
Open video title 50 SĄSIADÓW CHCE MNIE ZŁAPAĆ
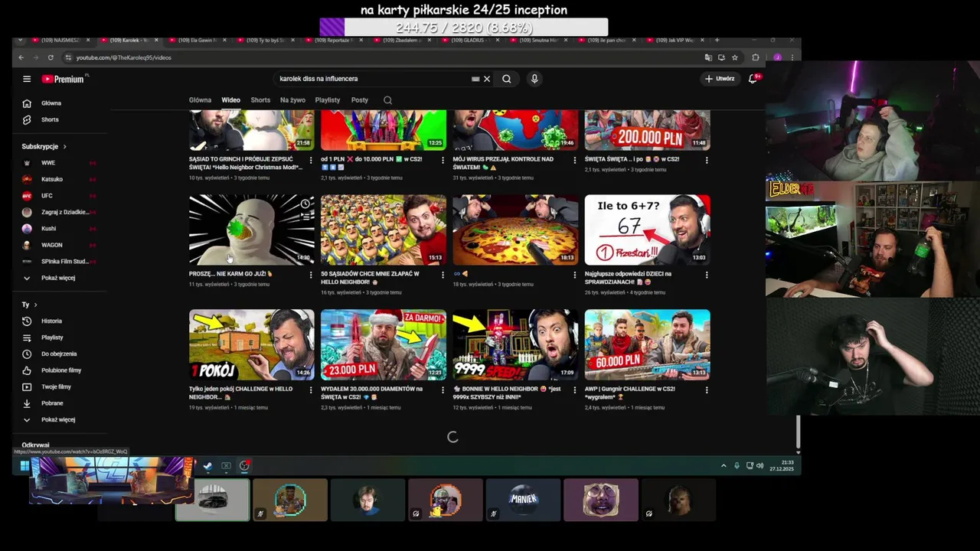[x=371, y=278]
